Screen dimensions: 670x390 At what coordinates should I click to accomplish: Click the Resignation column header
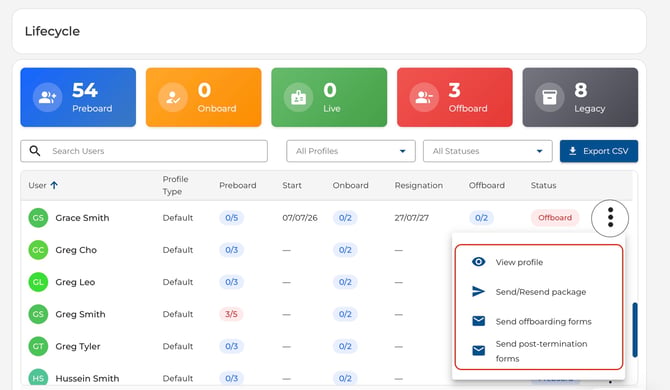point(418,185)
